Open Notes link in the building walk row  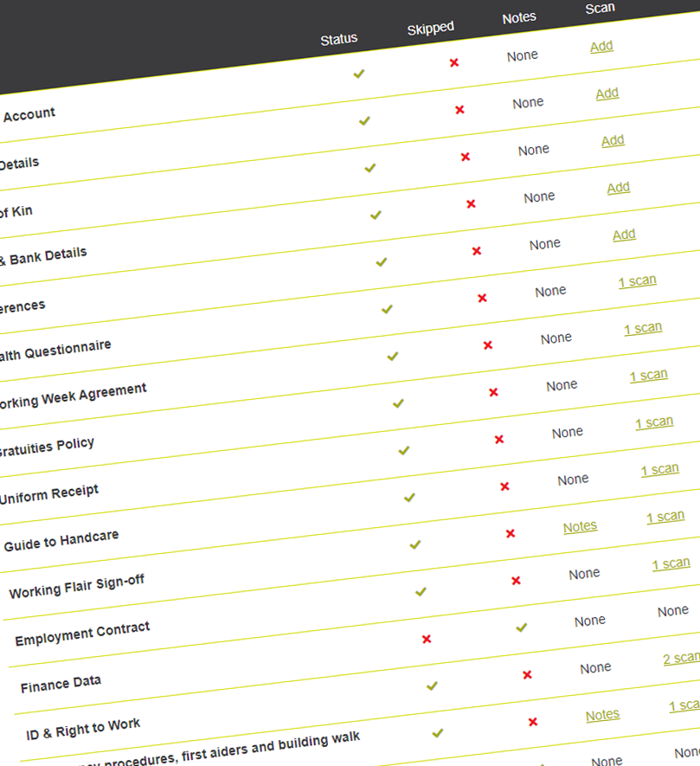(x=602, y=715)
